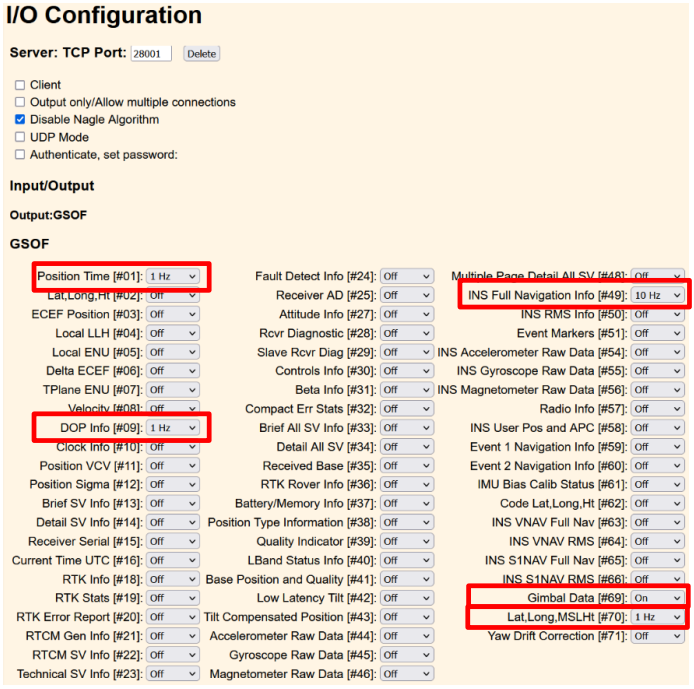This screenshot has height=689, width=694.
Task: Open the Fault Detect Info [#24] dropdown
Action: coord(407,276)
